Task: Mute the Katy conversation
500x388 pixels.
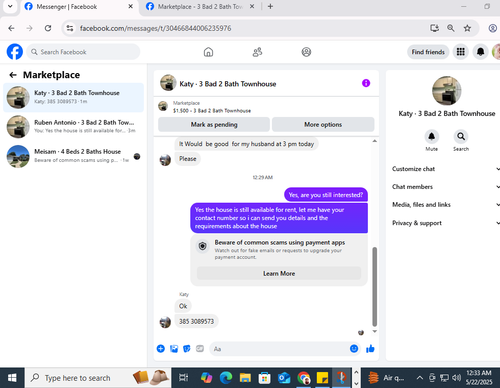Action: tap(432, 136)
